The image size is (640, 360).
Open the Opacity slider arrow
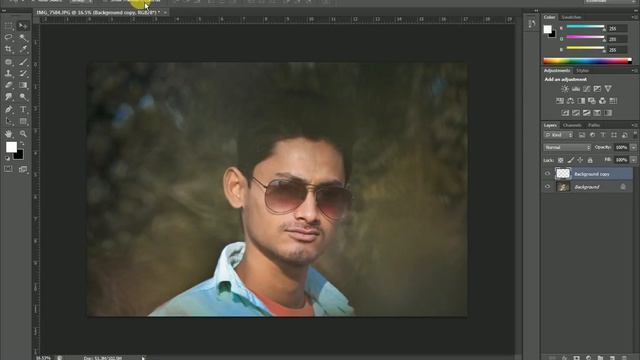(x=633, y=147)
